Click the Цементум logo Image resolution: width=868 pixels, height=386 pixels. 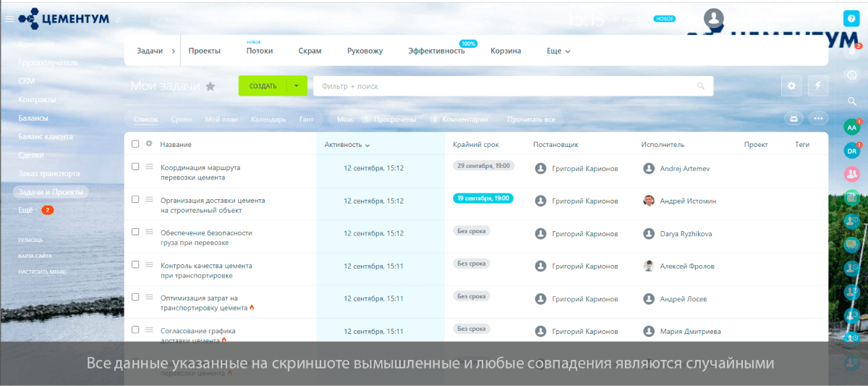point(64,18)
